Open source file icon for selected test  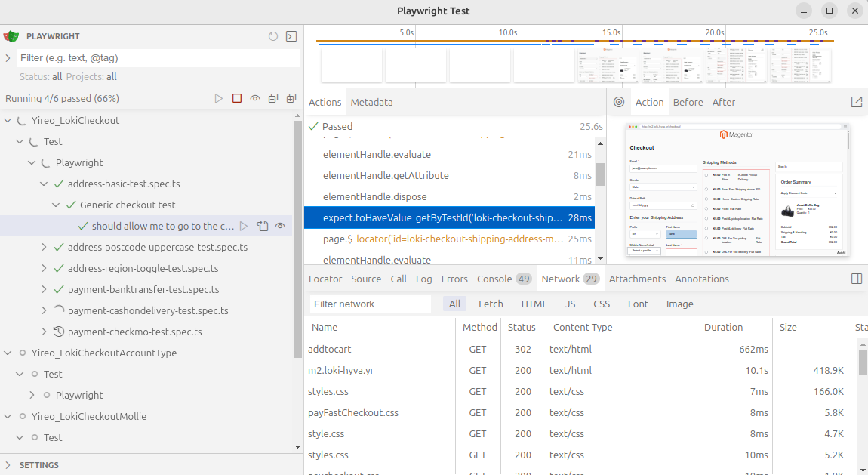263,226
